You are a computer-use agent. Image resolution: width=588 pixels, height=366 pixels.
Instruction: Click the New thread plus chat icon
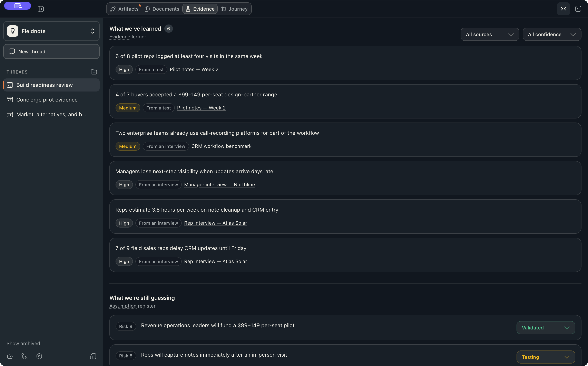(x=12, y=51)
